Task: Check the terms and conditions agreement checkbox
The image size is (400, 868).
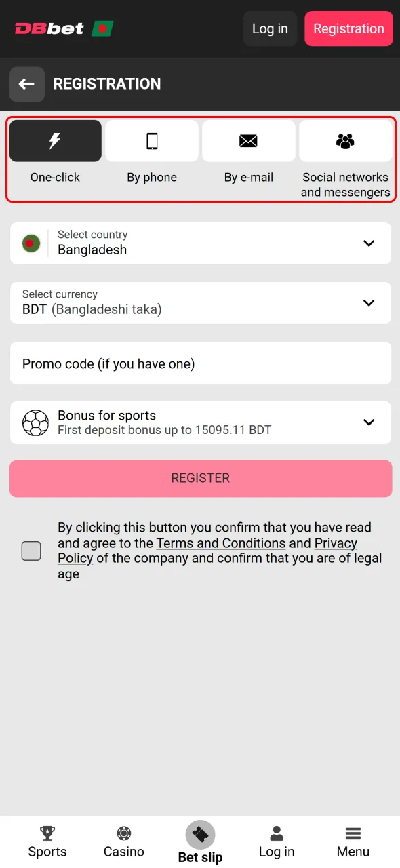Action: [x=31, y=551]
